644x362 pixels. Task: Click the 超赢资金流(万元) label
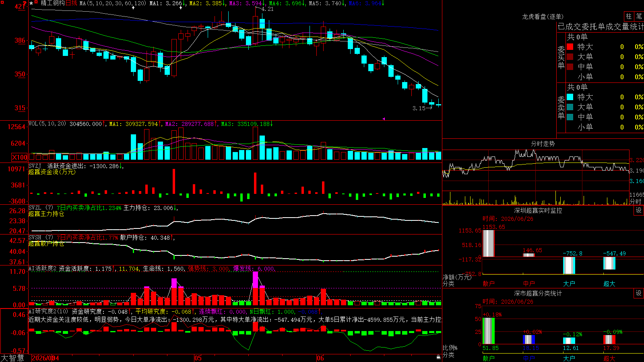(x=52, y=172)
